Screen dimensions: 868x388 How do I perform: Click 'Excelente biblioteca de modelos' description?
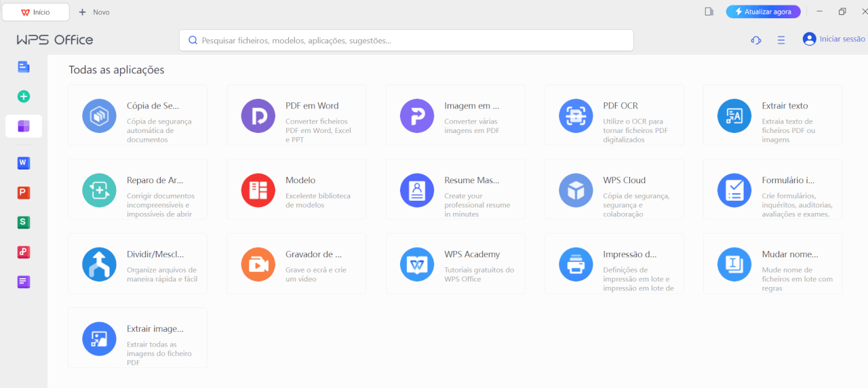point(318,200)
